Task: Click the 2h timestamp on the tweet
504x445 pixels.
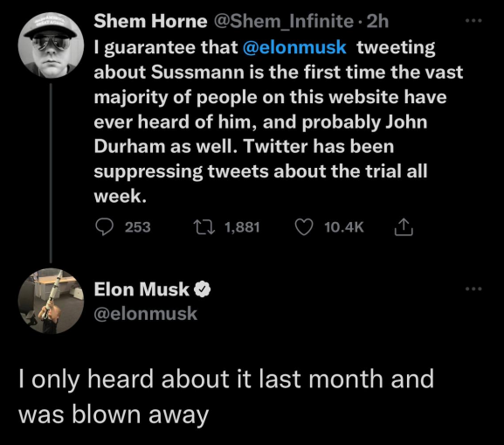Action: tap(377, 21)
